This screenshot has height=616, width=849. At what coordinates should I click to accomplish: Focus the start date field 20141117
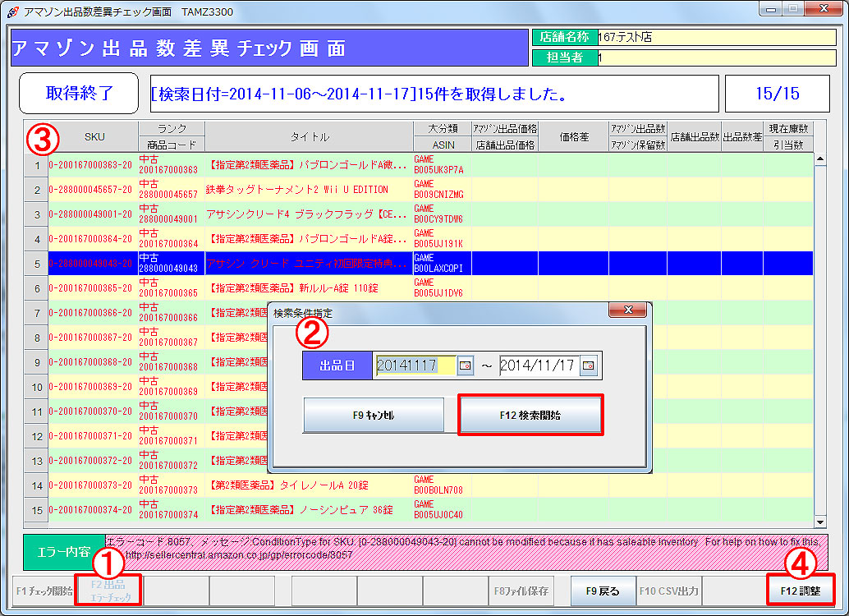click(415, 365)
